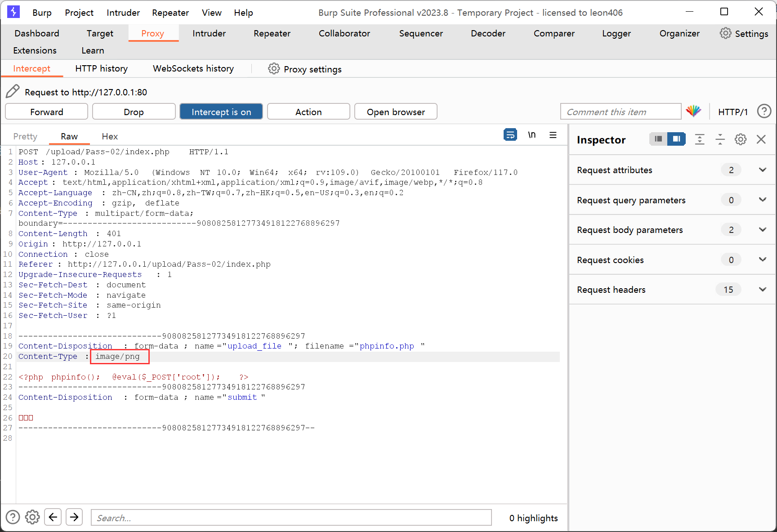Open search settings gear at bottom left

pyautogui.click(x=32, y=517)
